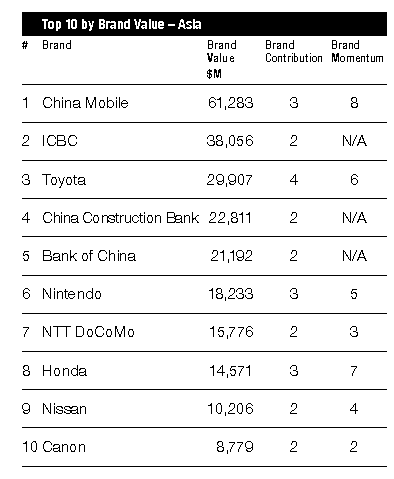Select Bank of China entry
The width and height of the screenshot is (394, 479).
click(89, 256)
